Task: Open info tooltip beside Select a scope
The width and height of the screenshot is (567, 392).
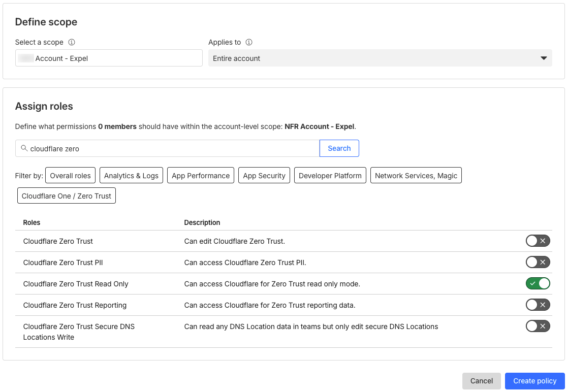Action: [x=72, y=42]
